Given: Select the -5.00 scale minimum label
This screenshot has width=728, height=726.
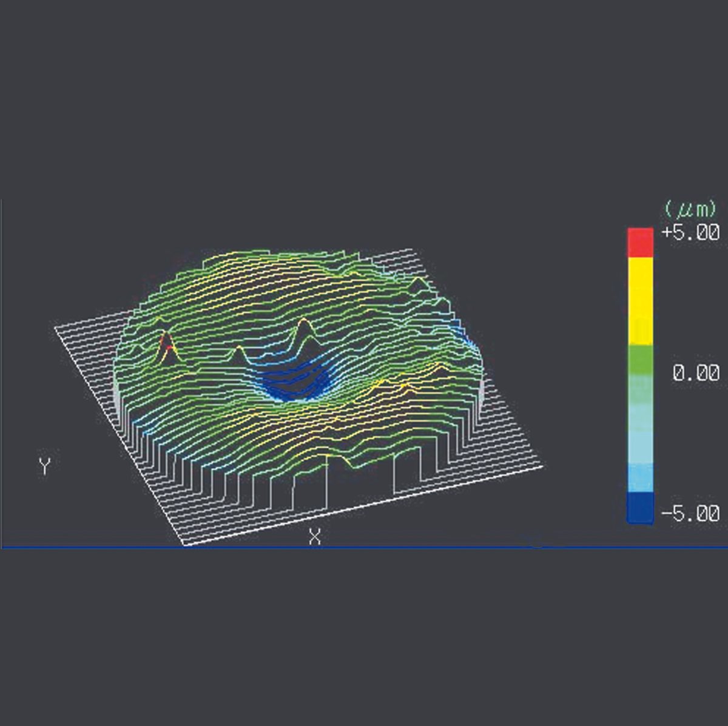Looking at the screenshot, I should (690, 514).
